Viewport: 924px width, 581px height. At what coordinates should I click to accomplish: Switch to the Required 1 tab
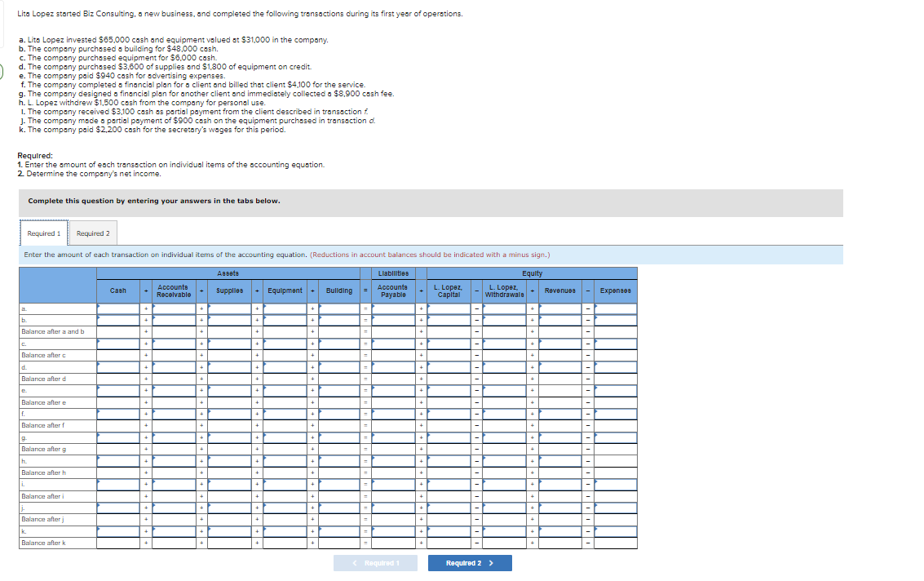coord(43,233)
